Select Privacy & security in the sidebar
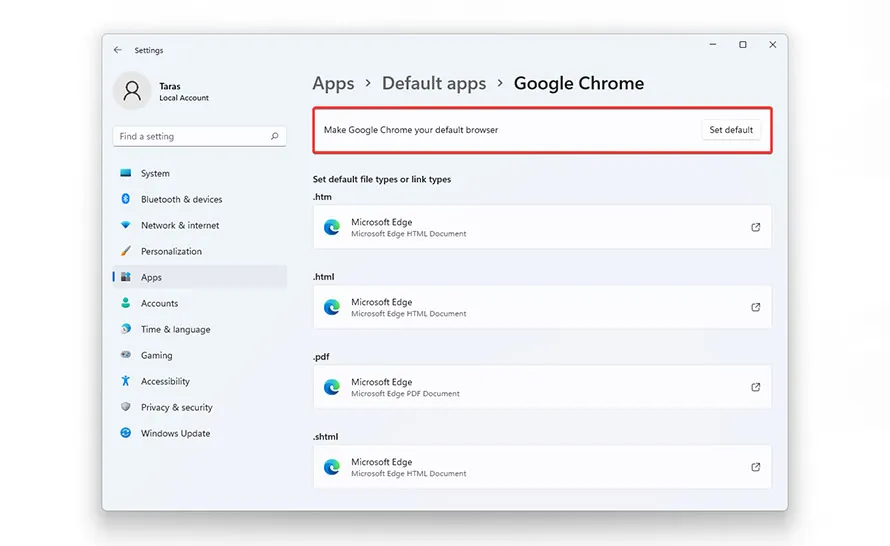 176,407
